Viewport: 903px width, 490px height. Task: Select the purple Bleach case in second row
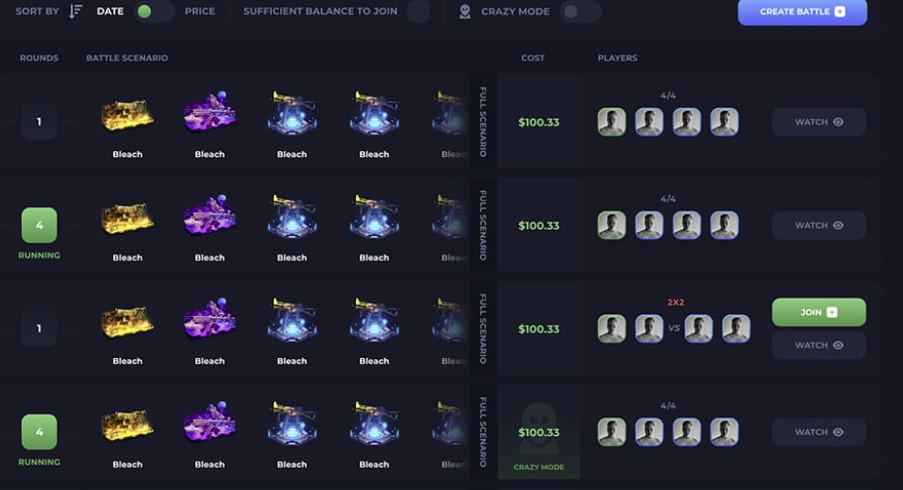point(210,215)
